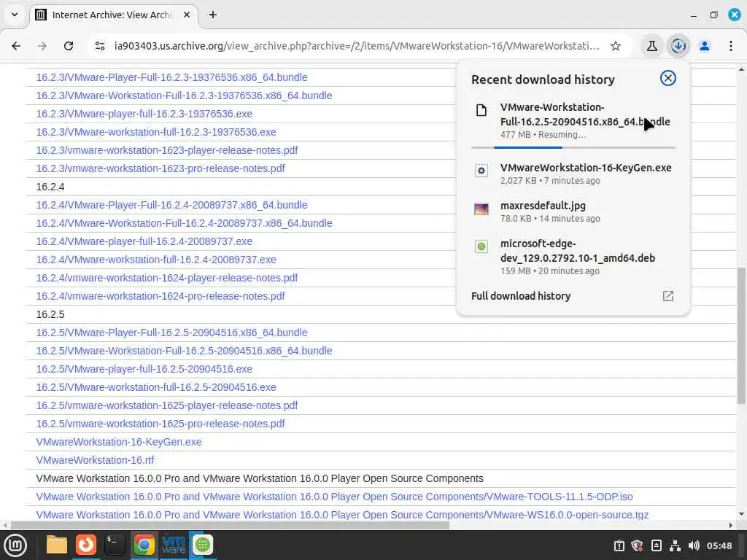Open VMware from the taskbar
Screen dimensions: 747x560
174,545
